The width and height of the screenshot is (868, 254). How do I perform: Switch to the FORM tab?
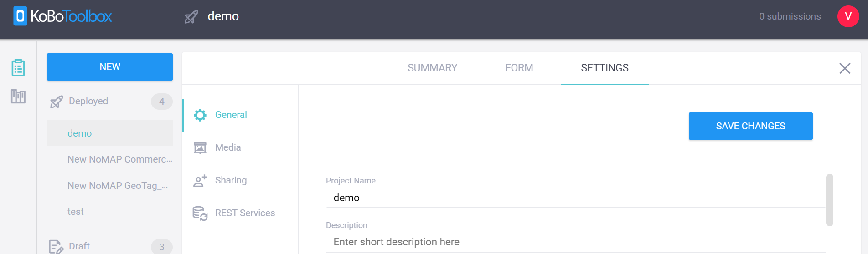(519, 68)
